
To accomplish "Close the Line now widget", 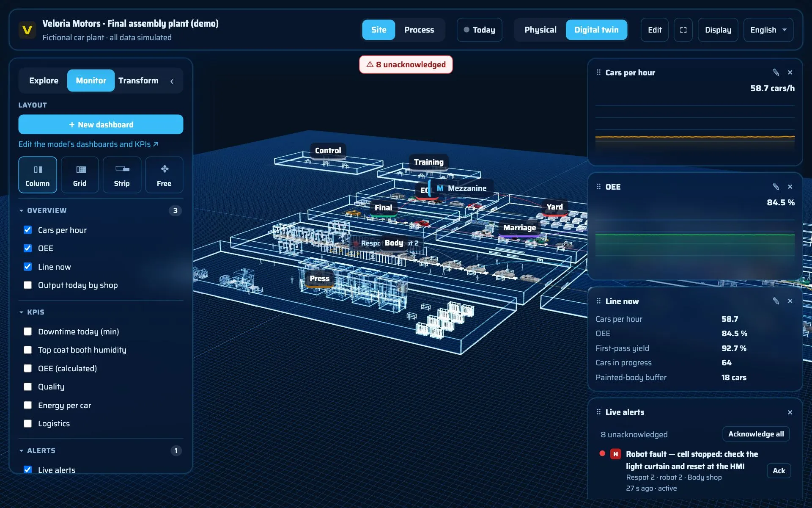I will click(x=790, y=301).
